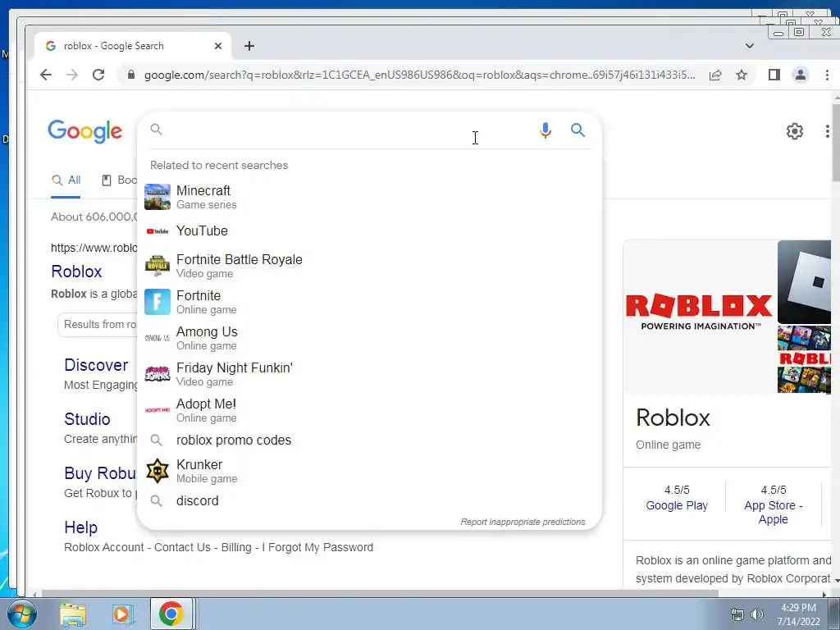
Task: Click the Krunker skull star icon
Action: 157,471
